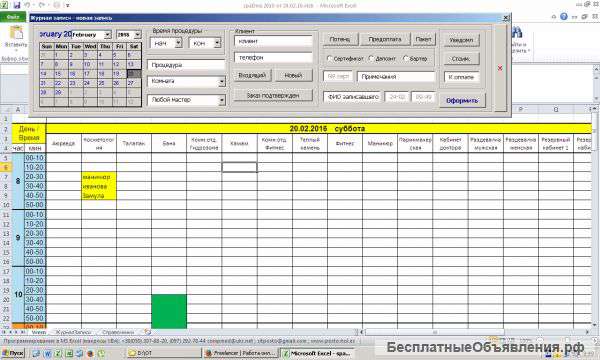600x360 pixels.
Task: Click the green filled cell in Баня column
Action: click(169, 311)
